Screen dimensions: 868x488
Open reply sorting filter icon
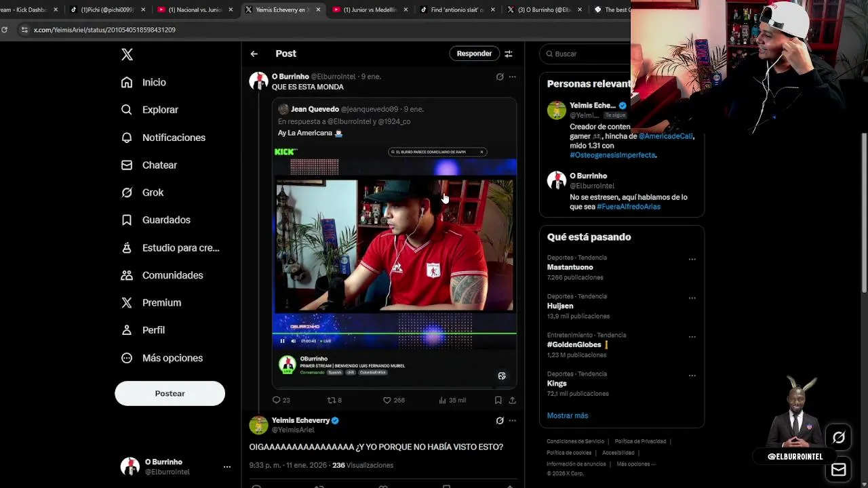[x=508, y=54]
